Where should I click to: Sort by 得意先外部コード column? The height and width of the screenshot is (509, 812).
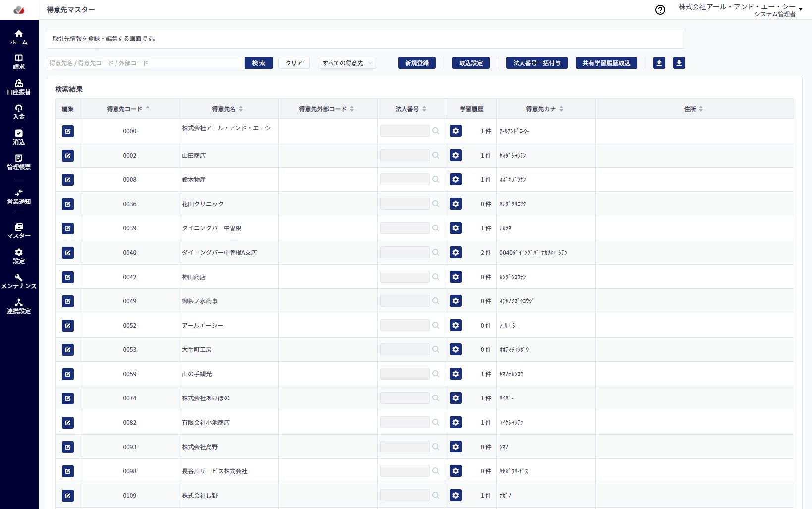pos(352,109)
